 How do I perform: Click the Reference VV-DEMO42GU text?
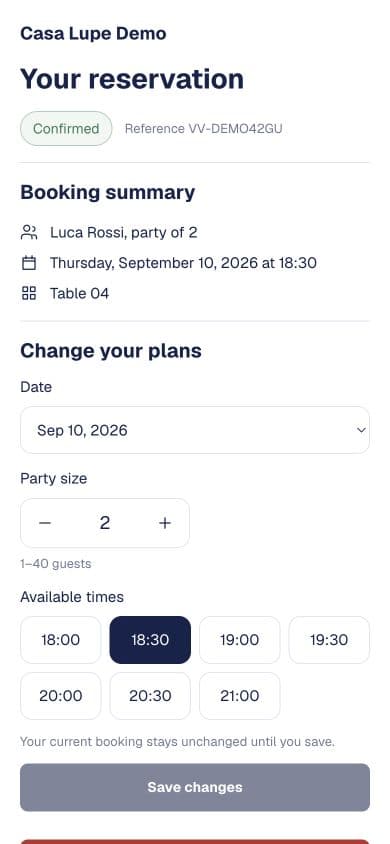click(203, 129)
